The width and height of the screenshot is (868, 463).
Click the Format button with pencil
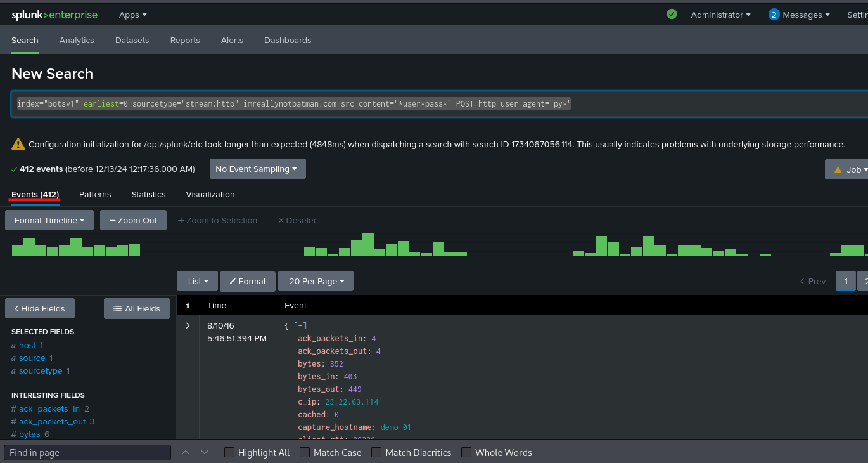[x=248, y=281]
